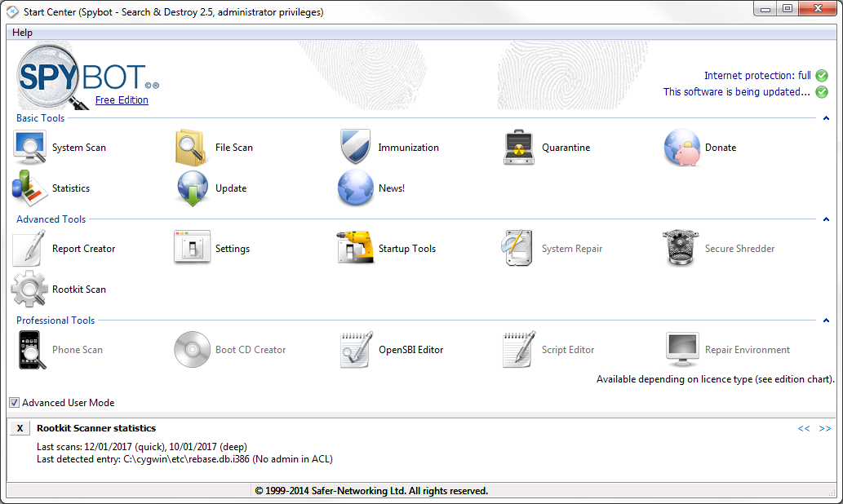The height and width of the screenshot is (504, 843).
Task: Click the Script Editor notepad icon
Action: click(x=519, y=350)
